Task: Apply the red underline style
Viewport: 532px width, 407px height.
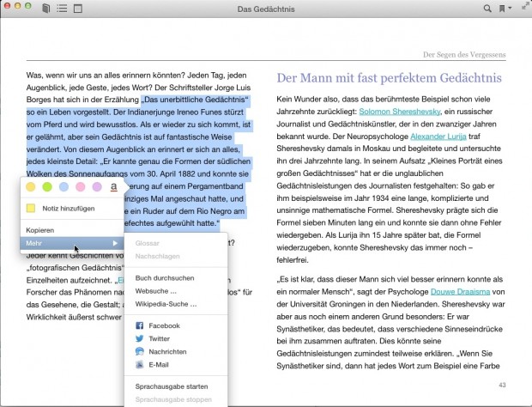Action: [x=113, y=186]
